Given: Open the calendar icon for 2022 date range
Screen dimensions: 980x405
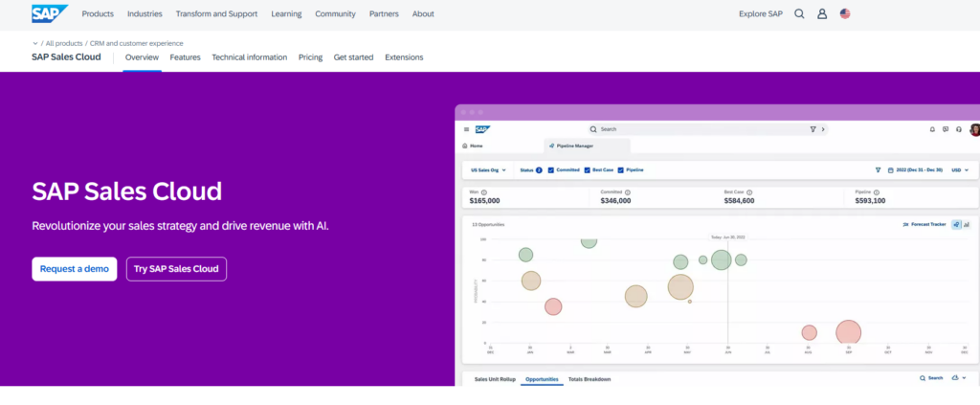Looking at the screenshot, I should click(x=891, y=170).
